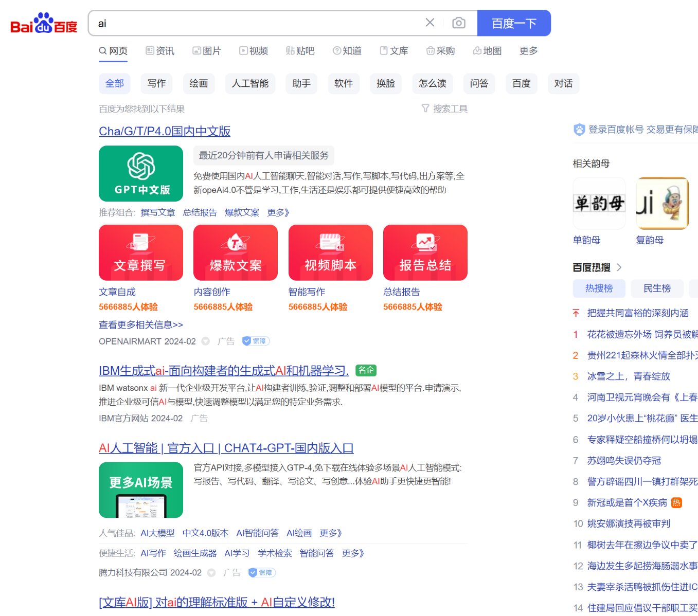The image size is (698, 616).
Task: Clear the search box with the X icon
Action: [430, 23]
